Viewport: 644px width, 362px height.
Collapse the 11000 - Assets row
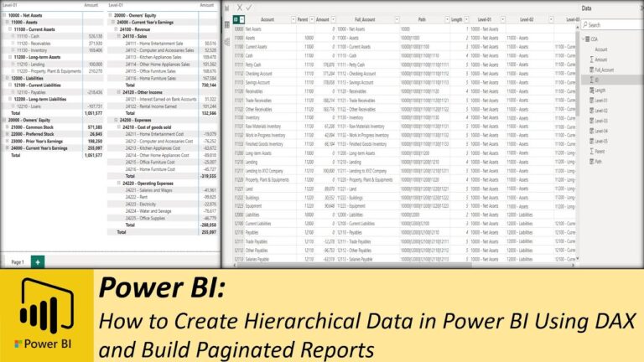pos(8,22)
